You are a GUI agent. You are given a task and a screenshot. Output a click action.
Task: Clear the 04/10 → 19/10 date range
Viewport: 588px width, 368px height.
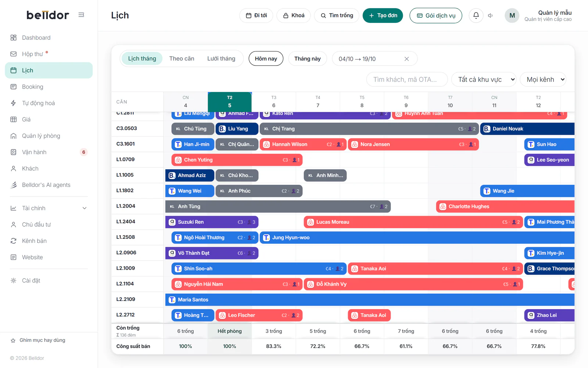point(406,59)
